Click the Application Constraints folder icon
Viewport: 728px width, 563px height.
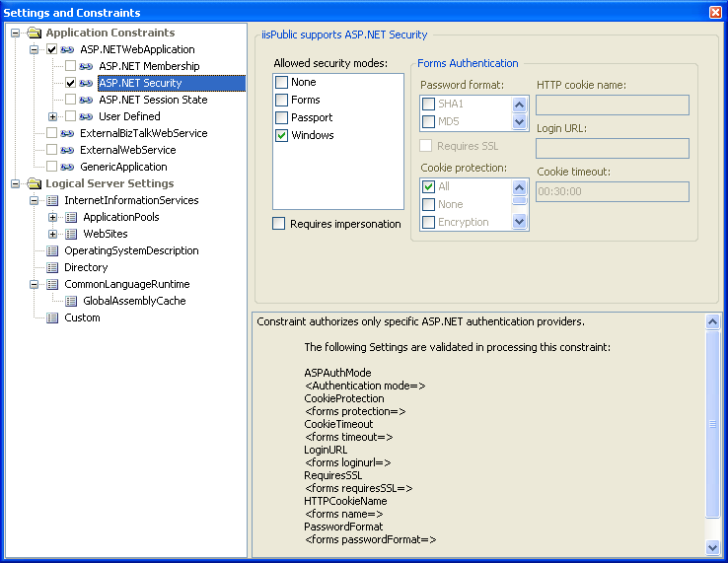35,34
